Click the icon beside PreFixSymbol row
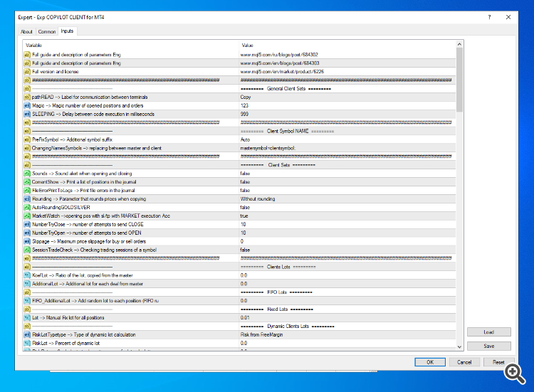The width and height of the screenshot is (534, 392). [x=27, y=140]
